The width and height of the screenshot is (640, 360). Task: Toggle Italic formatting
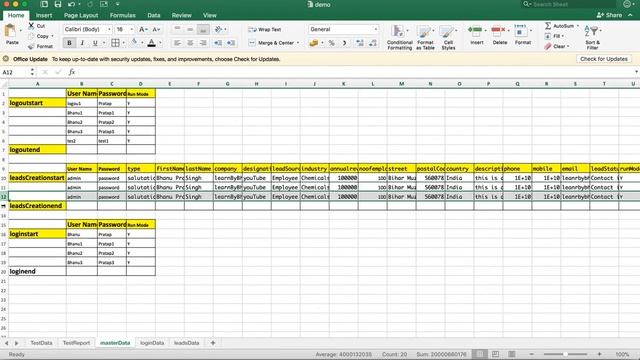tap(82, 43)
